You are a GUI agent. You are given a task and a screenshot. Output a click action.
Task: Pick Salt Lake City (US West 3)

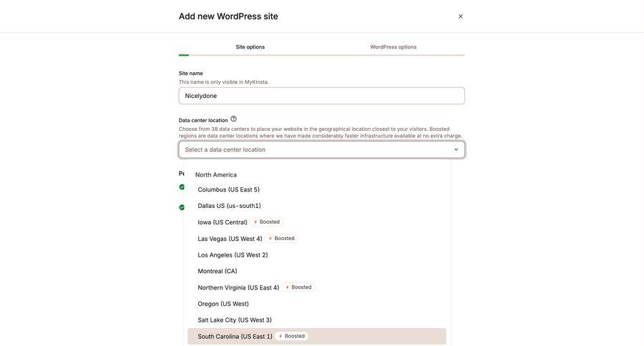[235, 320]
